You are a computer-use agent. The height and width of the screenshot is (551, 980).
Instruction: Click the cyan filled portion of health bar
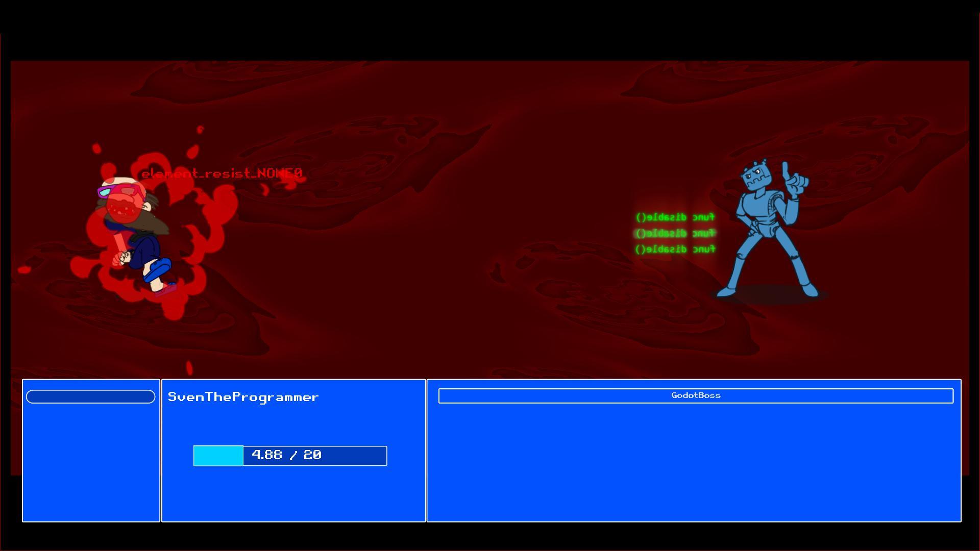pyautogui.click(x=218, y=456)
